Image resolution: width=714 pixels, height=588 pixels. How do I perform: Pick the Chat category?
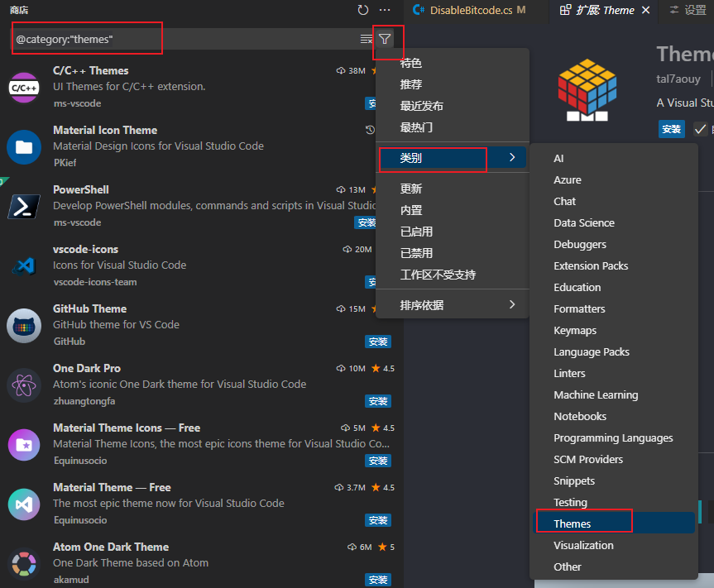click(614, 201)
